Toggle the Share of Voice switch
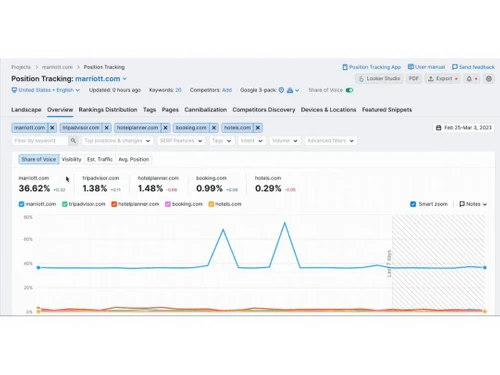 (x=349, y=90)
